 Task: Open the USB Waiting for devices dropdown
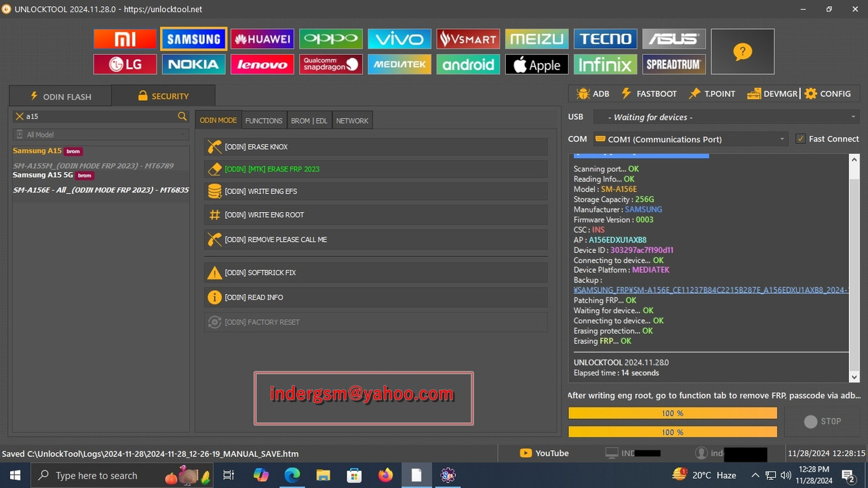[726, 117]
